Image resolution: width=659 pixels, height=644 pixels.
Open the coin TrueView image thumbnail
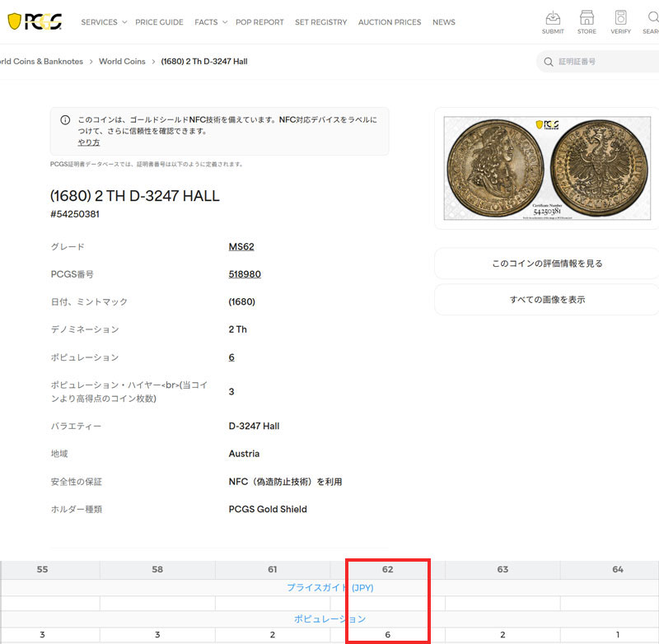click(547, 168)
